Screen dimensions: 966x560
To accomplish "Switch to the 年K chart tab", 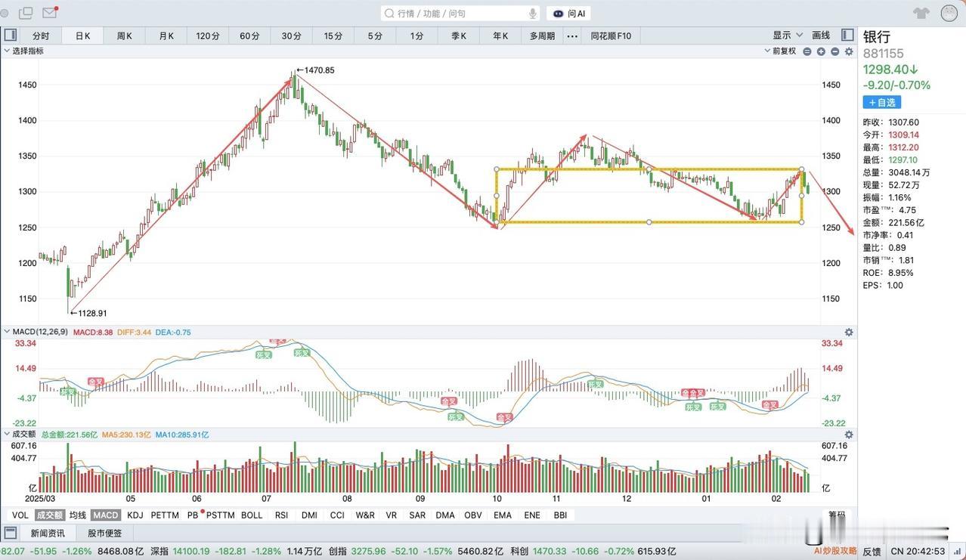I will click(x=500, y=36).
